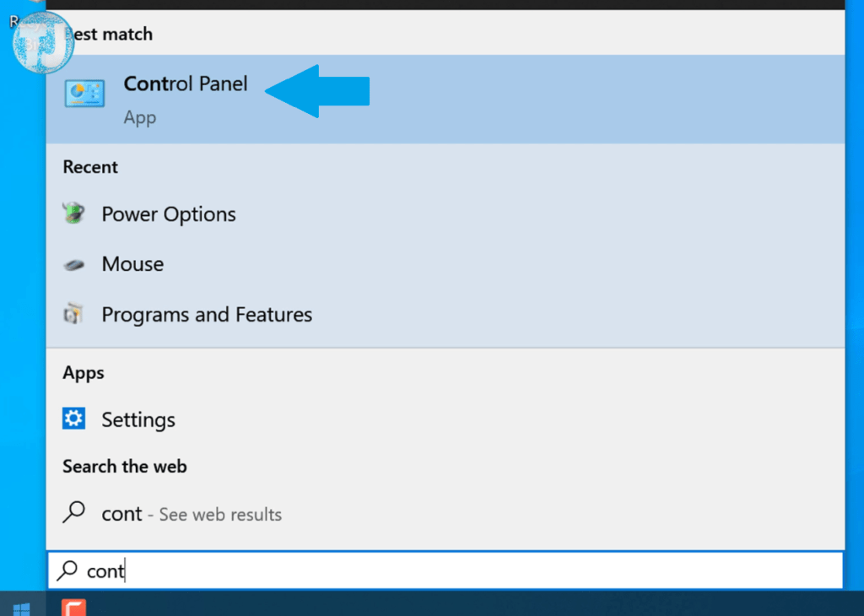Click the Power Options battery icon
The image size is (864, 616).
(73, 213)
